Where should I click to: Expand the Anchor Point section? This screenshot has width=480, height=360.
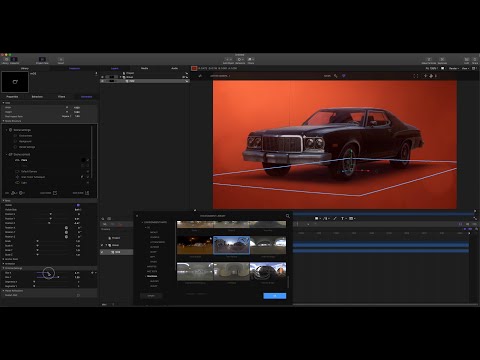coord(3,259)
